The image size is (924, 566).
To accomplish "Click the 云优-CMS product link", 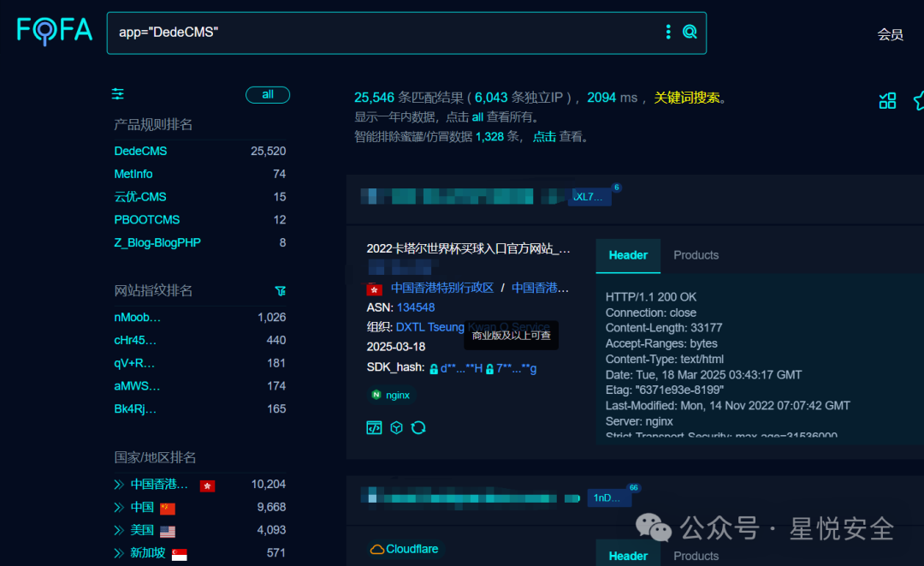I will (140, 197).
